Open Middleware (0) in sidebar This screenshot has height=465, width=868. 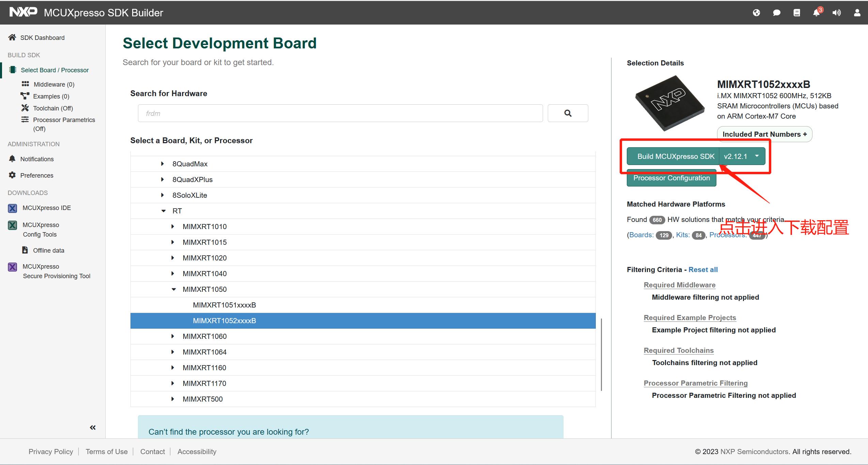(53, 84)
